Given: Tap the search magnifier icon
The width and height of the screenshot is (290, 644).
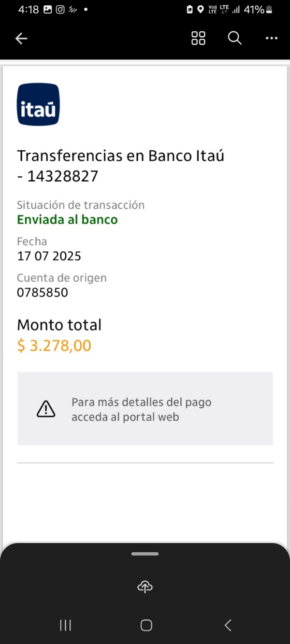Looking at the screenshot, I should coord(234,38).
